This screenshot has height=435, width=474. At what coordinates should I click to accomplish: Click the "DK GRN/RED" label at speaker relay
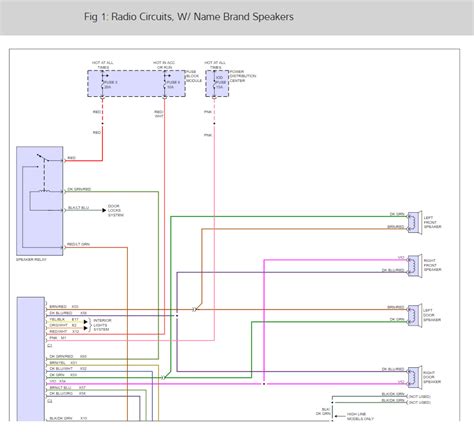click(x=79, y=189)
